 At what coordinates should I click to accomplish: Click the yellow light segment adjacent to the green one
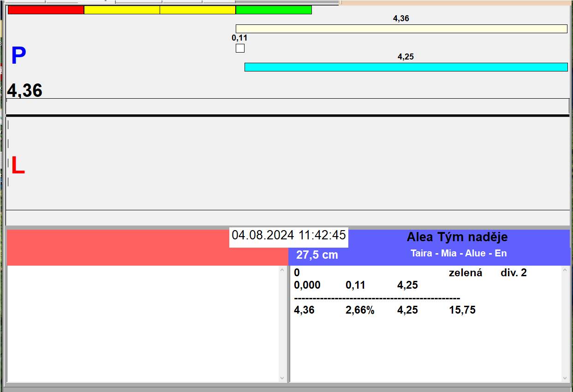click(198, 10)
